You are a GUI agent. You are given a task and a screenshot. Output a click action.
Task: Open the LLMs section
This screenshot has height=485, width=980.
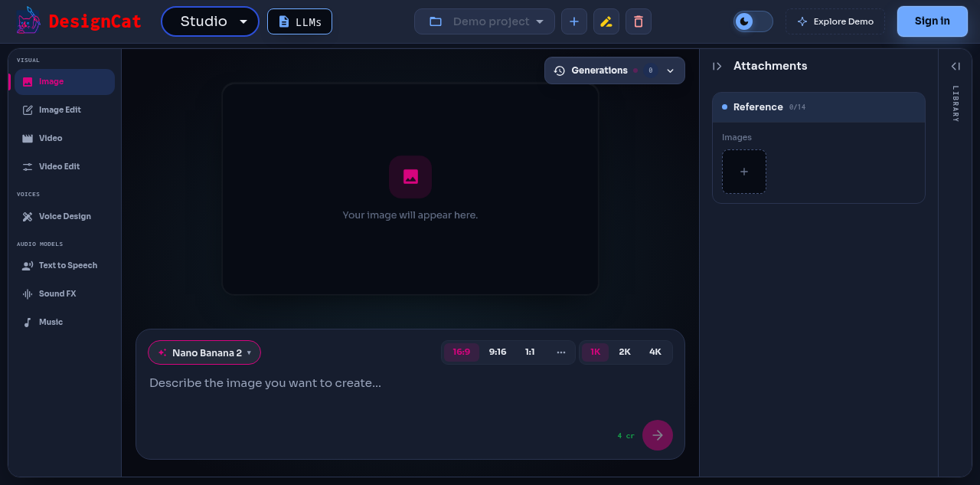(x=299, y=21)
